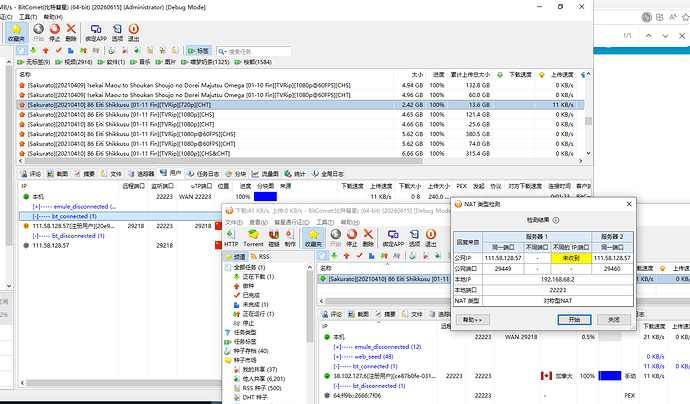Toggle 标签 tag button in back window filter bar

coord(199,51)
